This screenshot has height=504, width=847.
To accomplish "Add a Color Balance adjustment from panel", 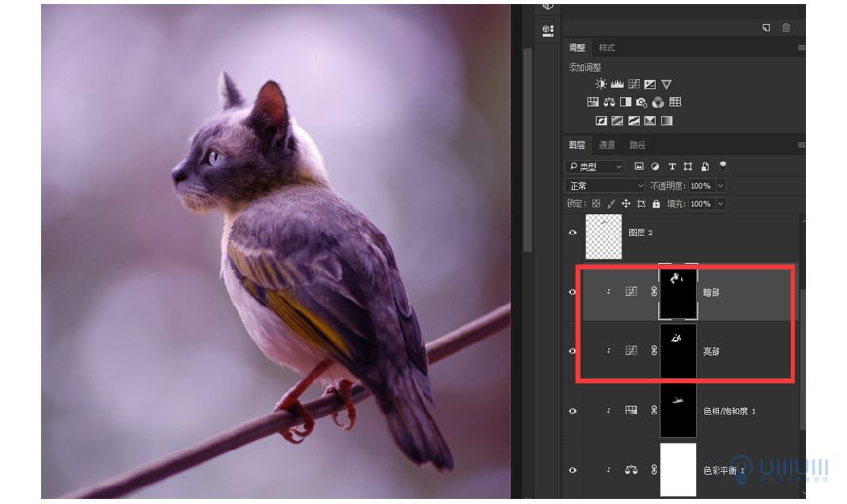I will click(x=609, y=102).
